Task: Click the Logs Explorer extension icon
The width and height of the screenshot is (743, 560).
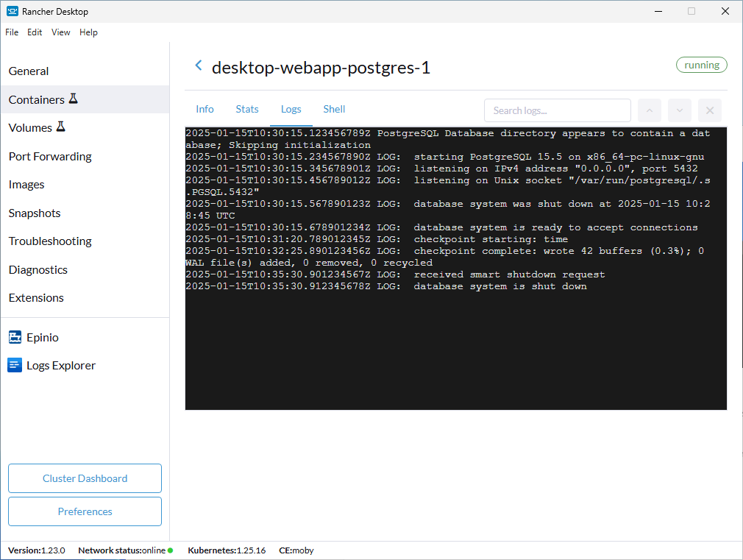Action: point(15,365)
